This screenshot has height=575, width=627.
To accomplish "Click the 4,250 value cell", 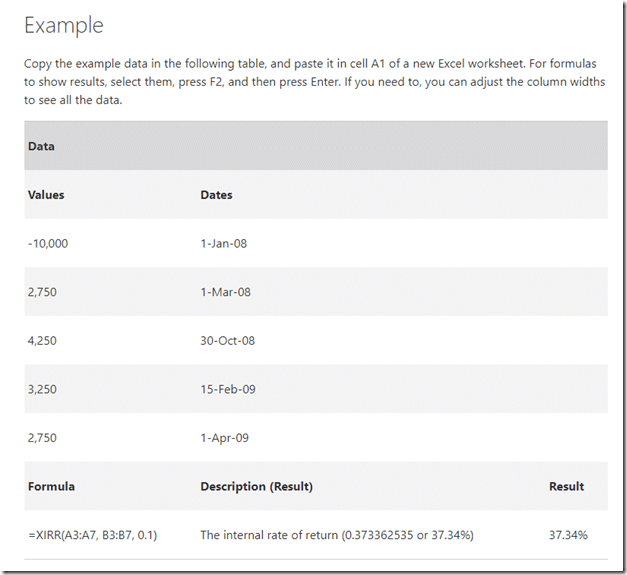I will pyautogui.click(x=42, y=340).
